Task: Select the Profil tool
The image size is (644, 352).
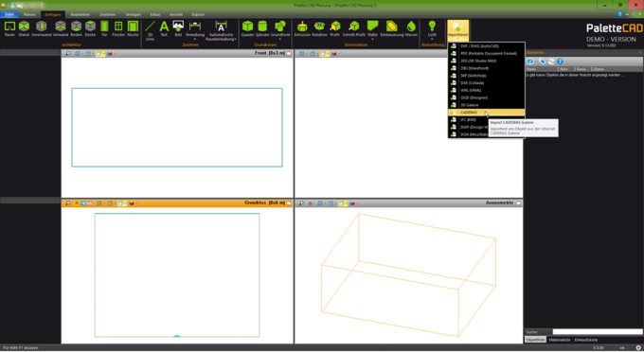Action: (335, 28)
